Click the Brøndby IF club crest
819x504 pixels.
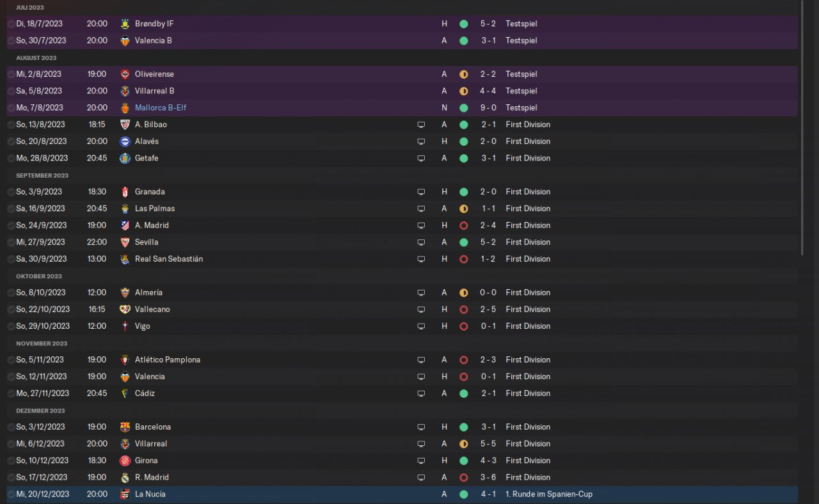click(125, 24)
